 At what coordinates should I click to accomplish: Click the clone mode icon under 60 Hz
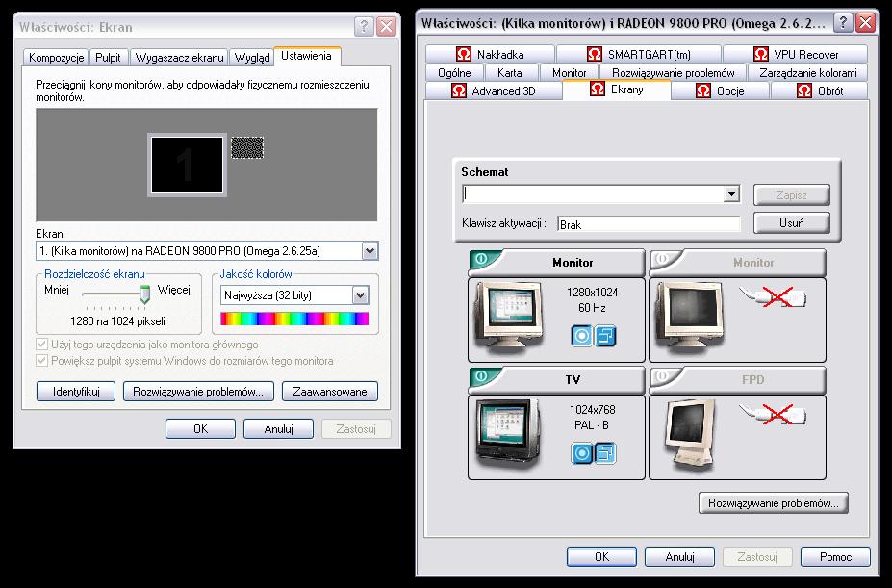605,335
